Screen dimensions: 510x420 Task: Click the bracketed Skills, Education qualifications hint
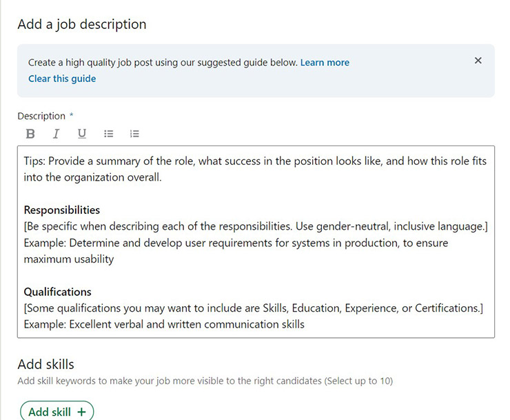(254, 308)
